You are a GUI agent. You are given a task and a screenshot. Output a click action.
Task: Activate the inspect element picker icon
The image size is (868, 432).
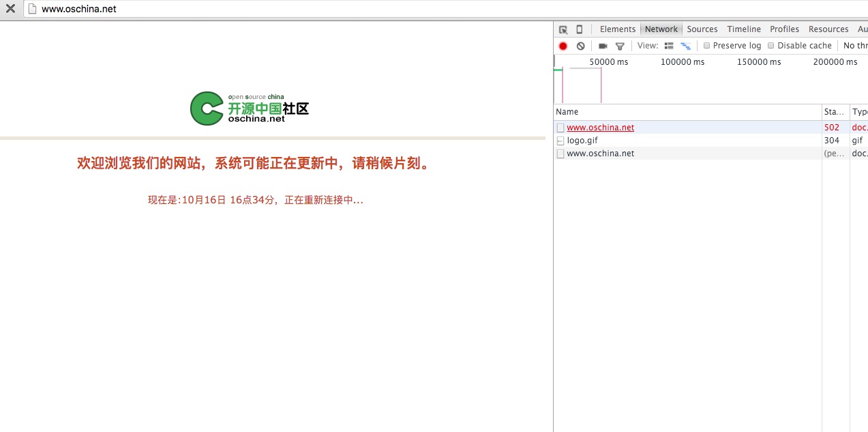tap(563, 29)
